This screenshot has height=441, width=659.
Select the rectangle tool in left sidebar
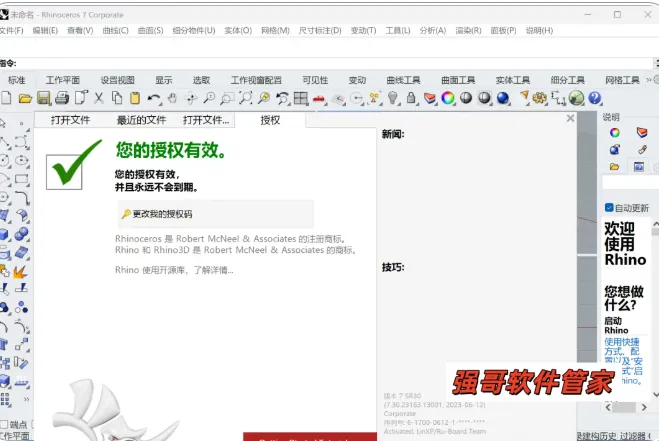coord(21,179)
